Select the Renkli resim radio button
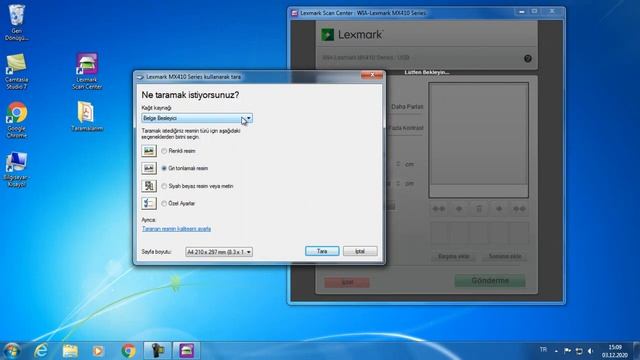Image resolution: width=640 pixels, height=360 pixels. click(x=164, y=151)
